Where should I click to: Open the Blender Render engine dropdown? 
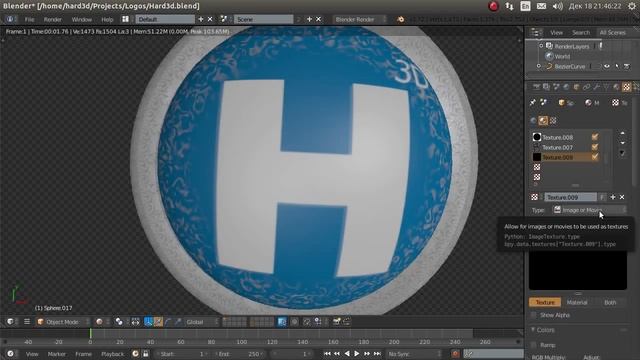[359, 19]
